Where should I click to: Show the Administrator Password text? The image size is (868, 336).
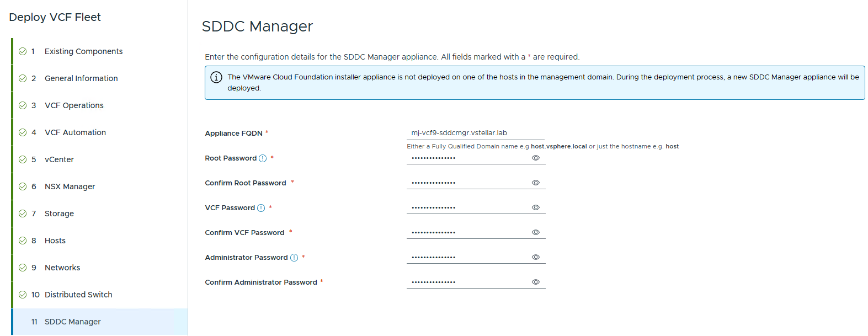click(x=535, y=257)
